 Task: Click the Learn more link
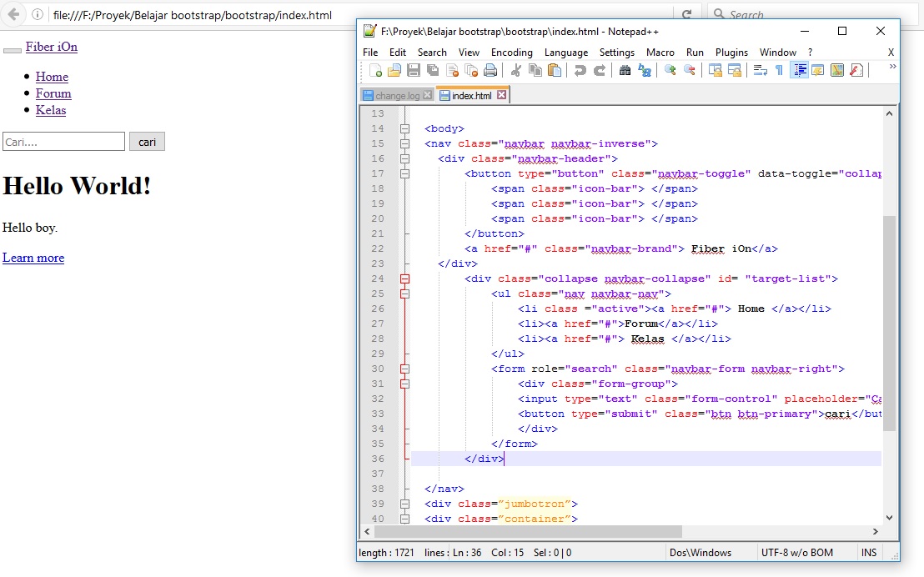pyautogui.click(x=33, y=258)
